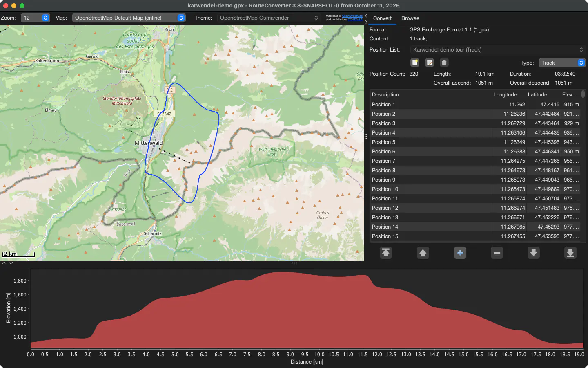Select the Position 4 row
The image size is (588, 368).
point(475,133)
